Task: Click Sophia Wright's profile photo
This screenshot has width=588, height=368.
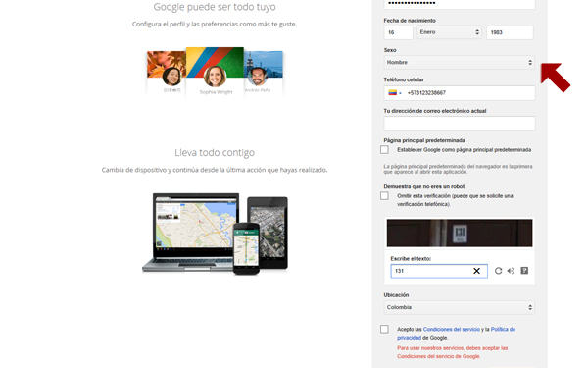Action: click(x=215, y=76)
